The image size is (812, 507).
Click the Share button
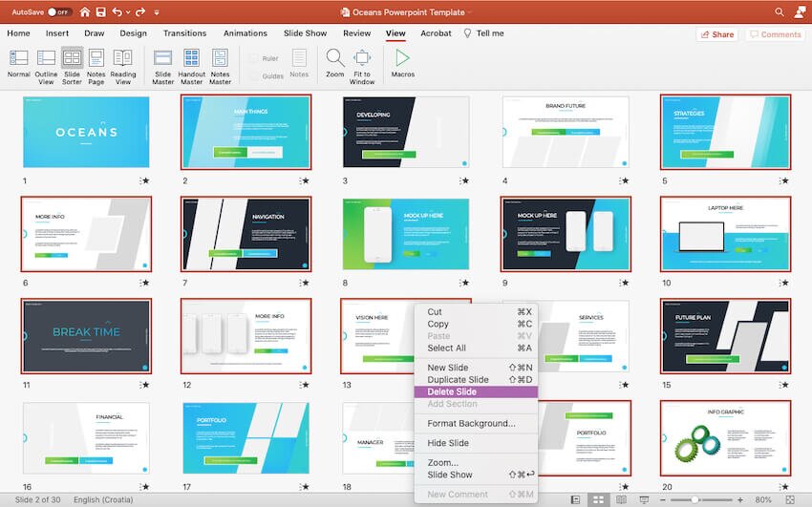click(717, 34)
